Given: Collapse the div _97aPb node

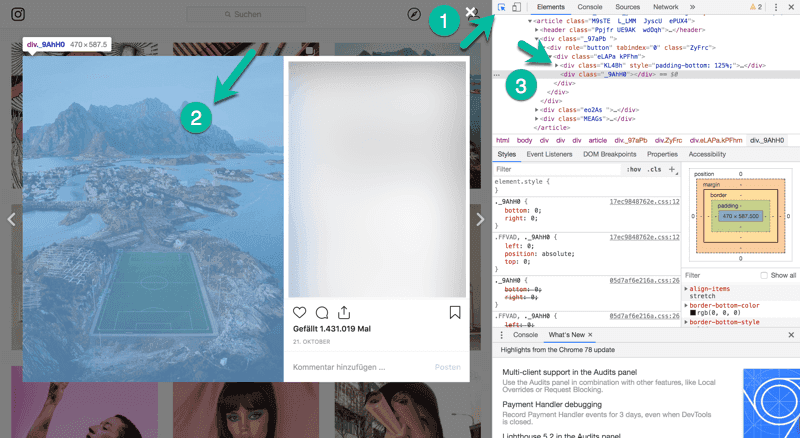Looking at the screenshot, I should coord(537,39).
